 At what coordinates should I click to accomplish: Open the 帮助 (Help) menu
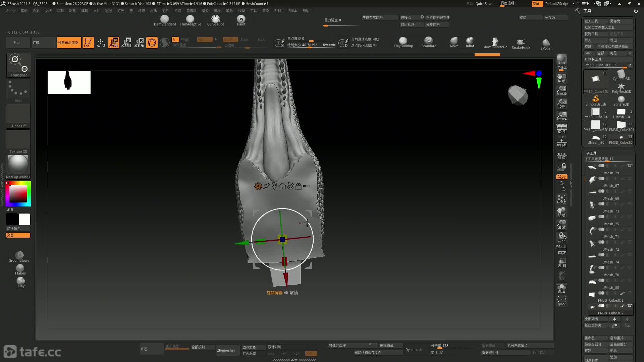pyautogui.click(x=306, y=11)
